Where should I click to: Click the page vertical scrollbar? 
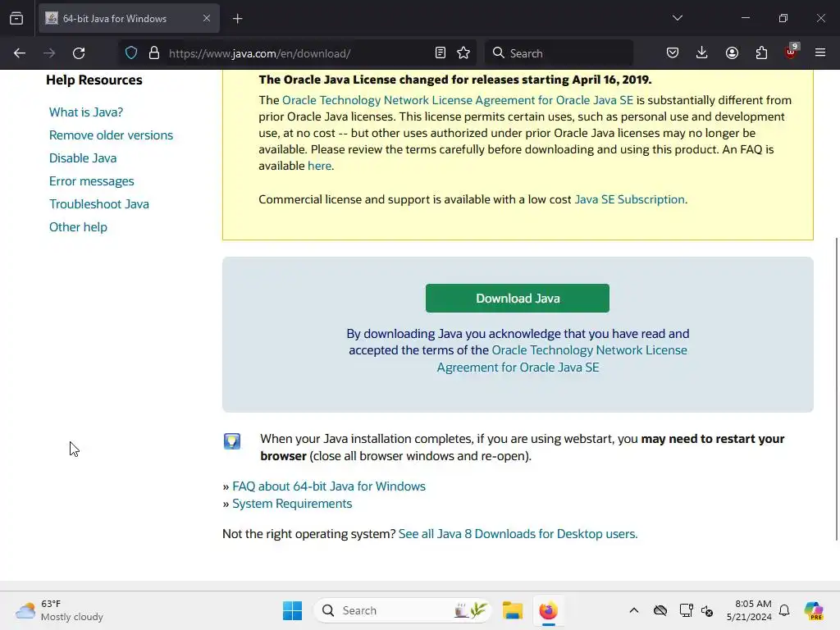tap(837, 389)
